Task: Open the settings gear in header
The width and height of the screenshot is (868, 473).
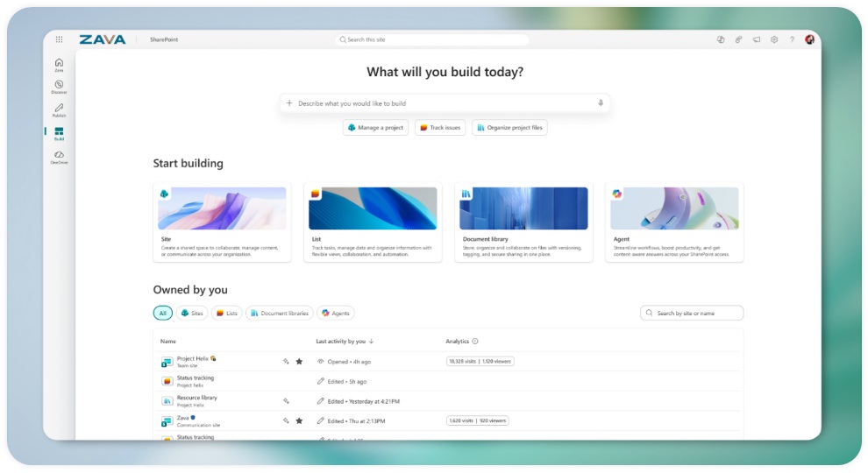Action: [774, 39]
